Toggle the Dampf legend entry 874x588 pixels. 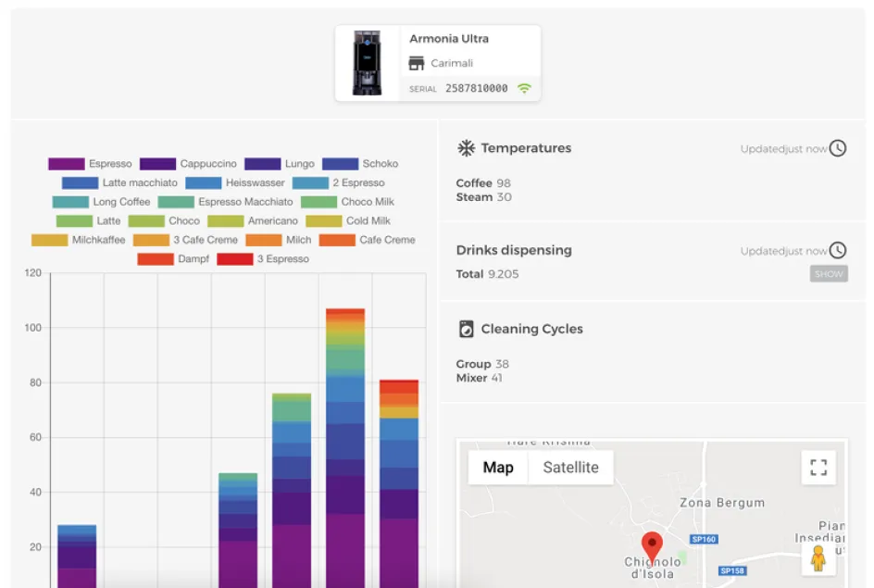pyautogui.click(x=173, y=259)
